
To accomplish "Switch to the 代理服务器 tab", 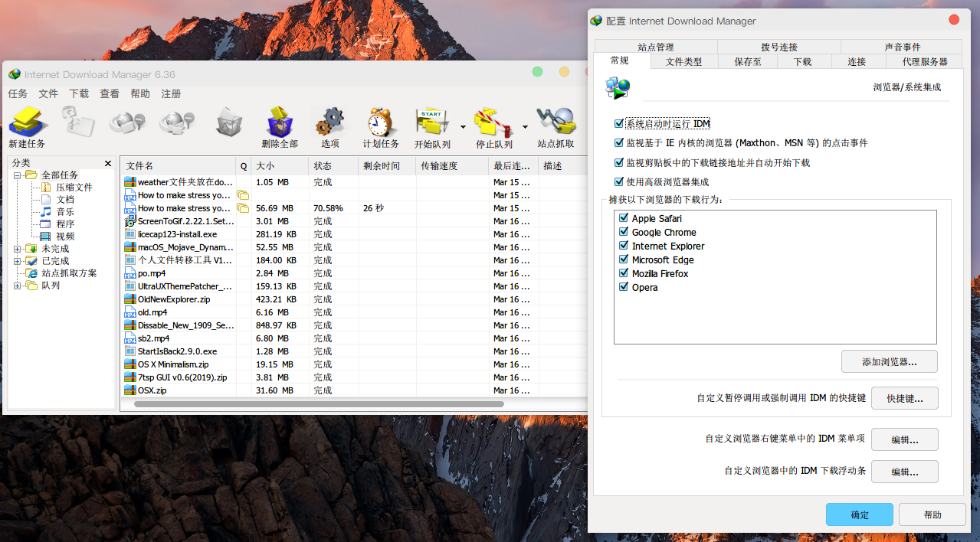I will [x=924, y=62].
